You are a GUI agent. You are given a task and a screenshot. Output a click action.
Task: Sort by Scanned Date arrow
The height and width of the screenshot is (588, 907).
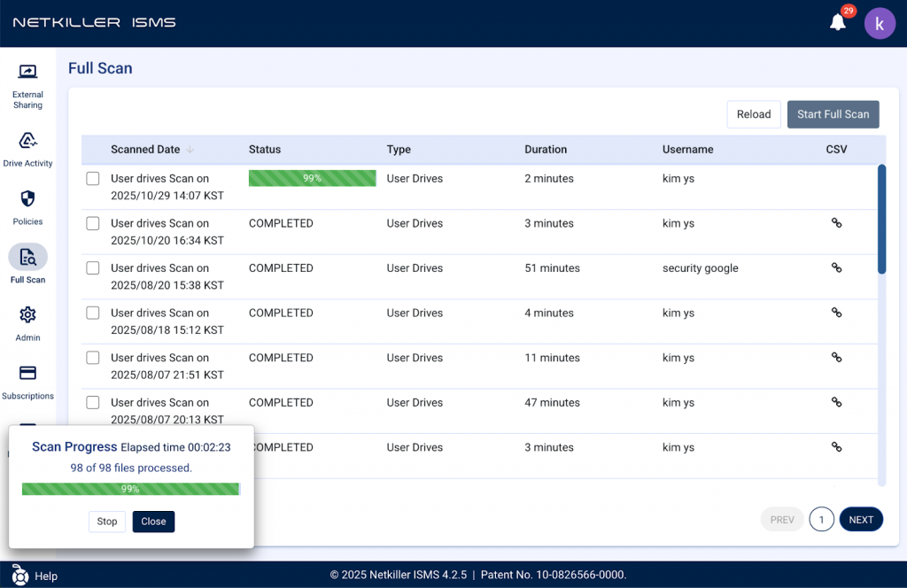coord(190,150)
